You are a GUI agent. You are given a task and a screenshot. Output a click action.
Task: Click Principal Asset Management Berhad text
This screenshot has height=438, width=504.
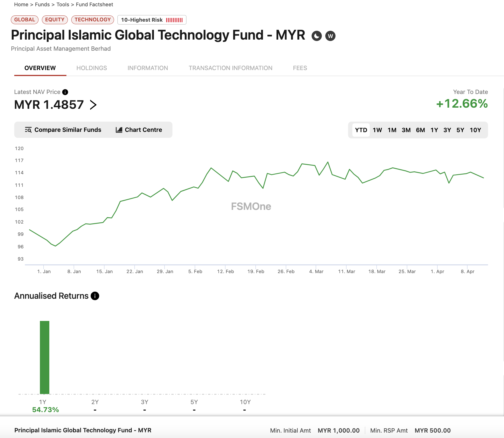[61, 49]
